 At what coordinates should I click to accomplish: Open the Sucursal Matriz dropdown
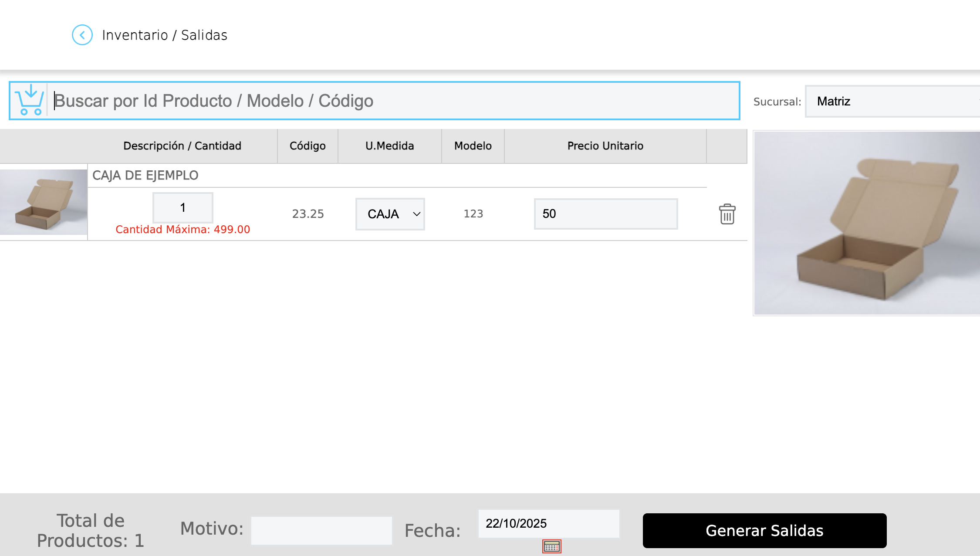[x=893, y=101]
